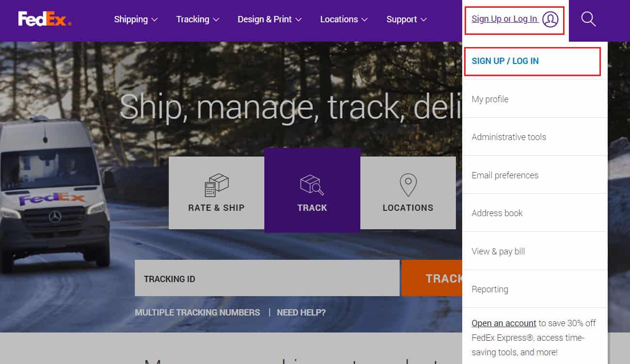Click the user profile avatar icon
Viewport: 630px width, 364px height.
(x=550, y=19)
